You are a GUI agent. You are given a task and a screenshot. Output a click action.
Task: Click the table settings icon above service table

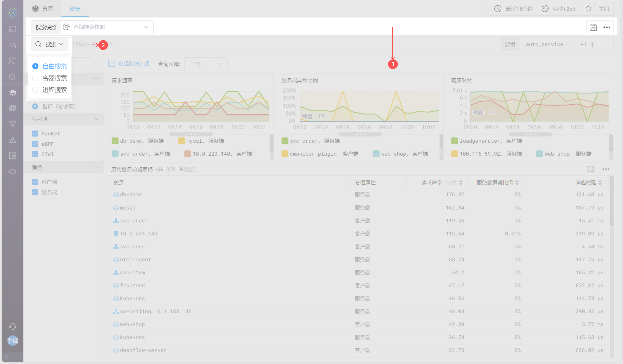coord(590,169)
